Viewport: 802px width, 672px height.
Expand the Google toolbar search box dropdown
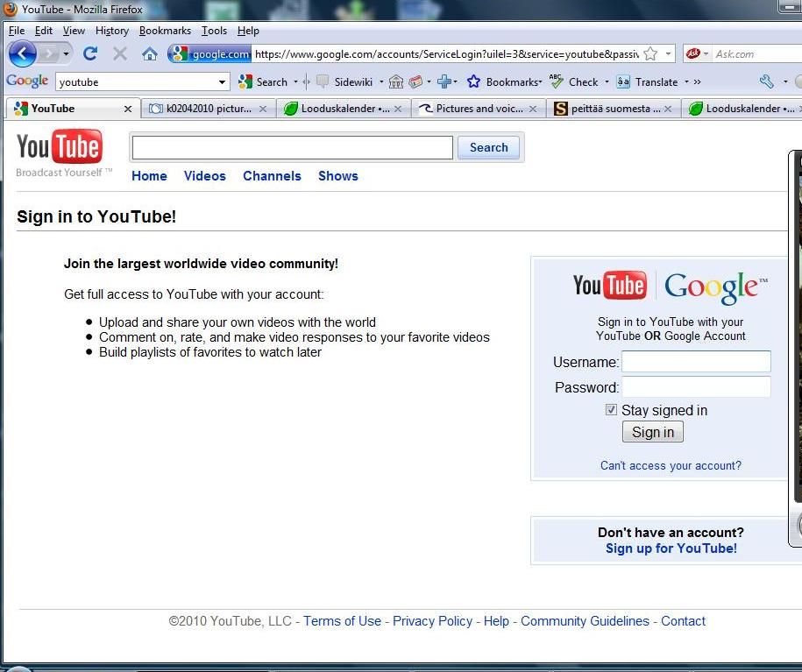tap(222, 81)
